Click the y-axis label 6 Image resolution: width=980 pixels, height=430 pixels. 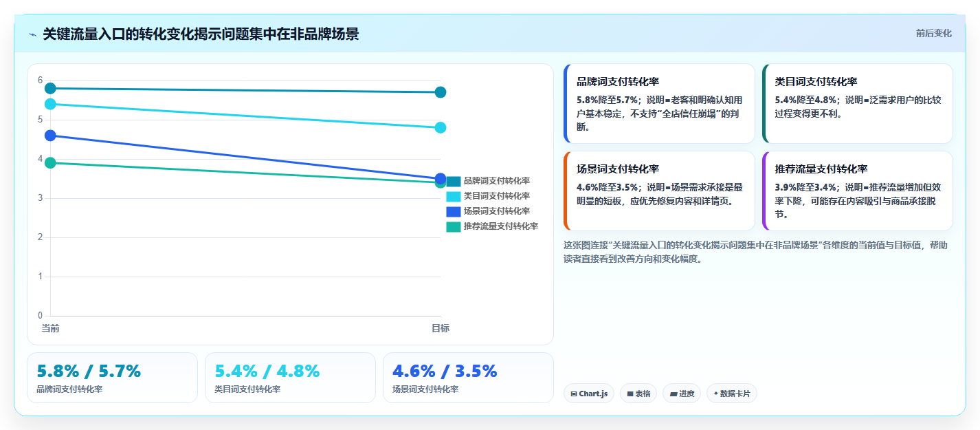(x=41, y=80)
